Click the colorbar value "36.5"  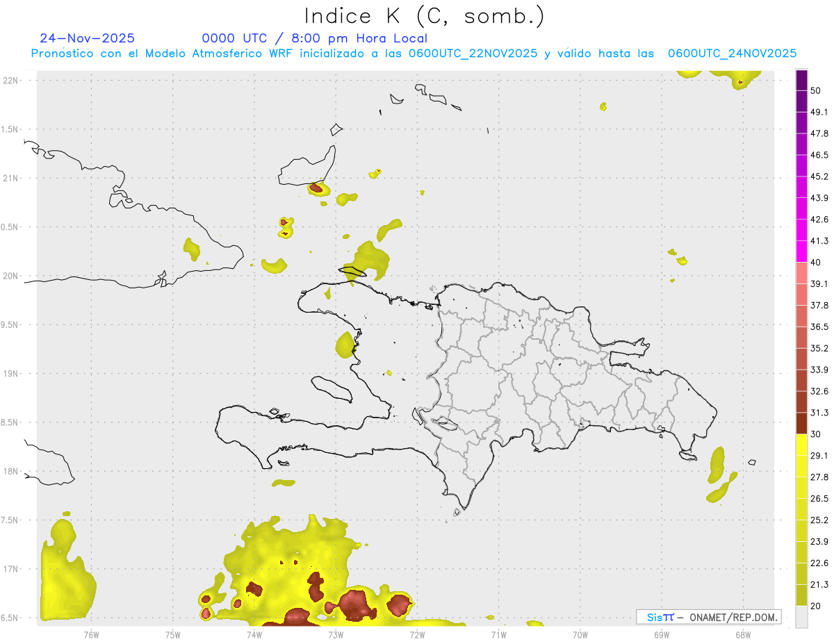pos(819,327)
